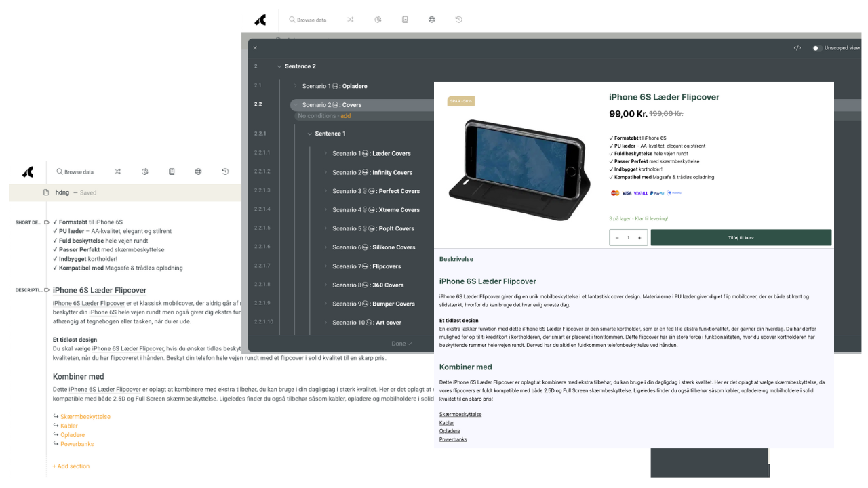Collapse the Sentence 2 chevron
This screenshot has width=868, height=488.
pyautogui.click(x=279, y=66)
